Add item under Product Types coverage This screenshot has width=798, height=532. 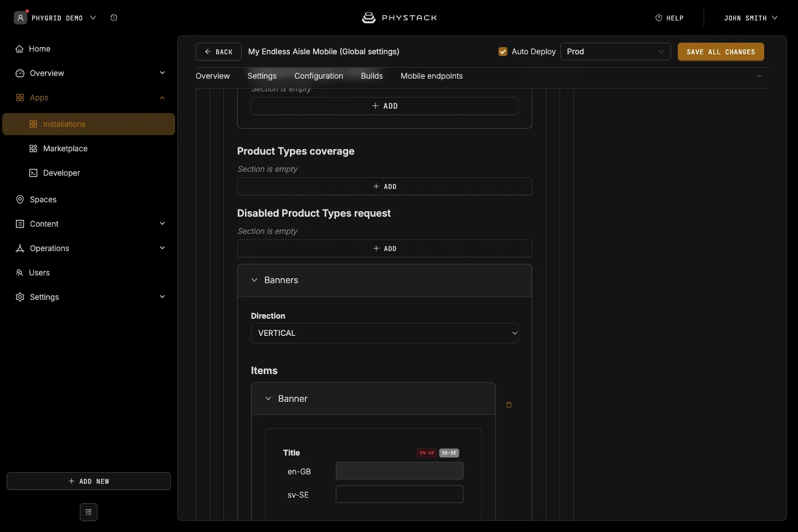(x=385, y=187)
